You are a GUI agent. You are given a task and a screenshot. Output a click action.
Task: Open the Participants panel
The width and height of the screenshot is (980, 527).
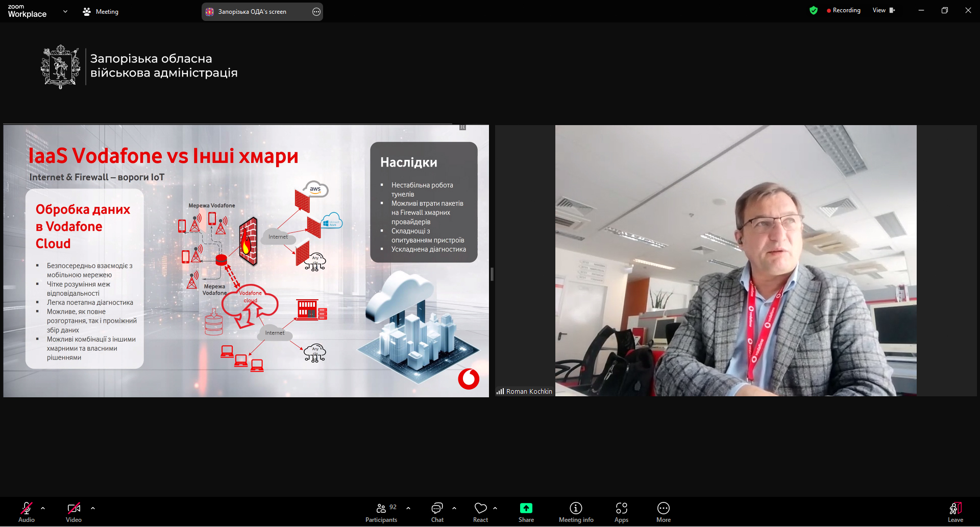pyautogui.click(x=381, y=512)
